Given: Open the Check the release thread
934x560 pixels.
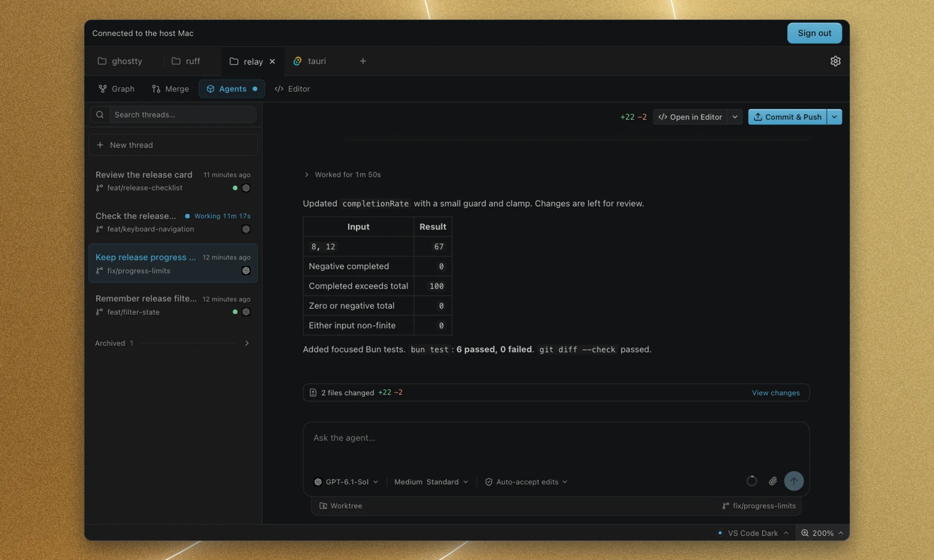Looking at the screenshot, I should (173, 222).
